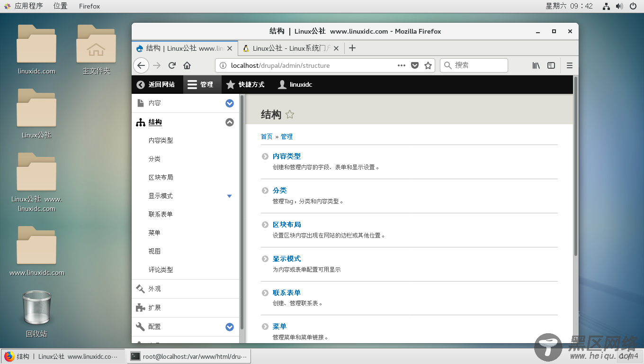Open page actions three-dot menu

tap(402, 65)
